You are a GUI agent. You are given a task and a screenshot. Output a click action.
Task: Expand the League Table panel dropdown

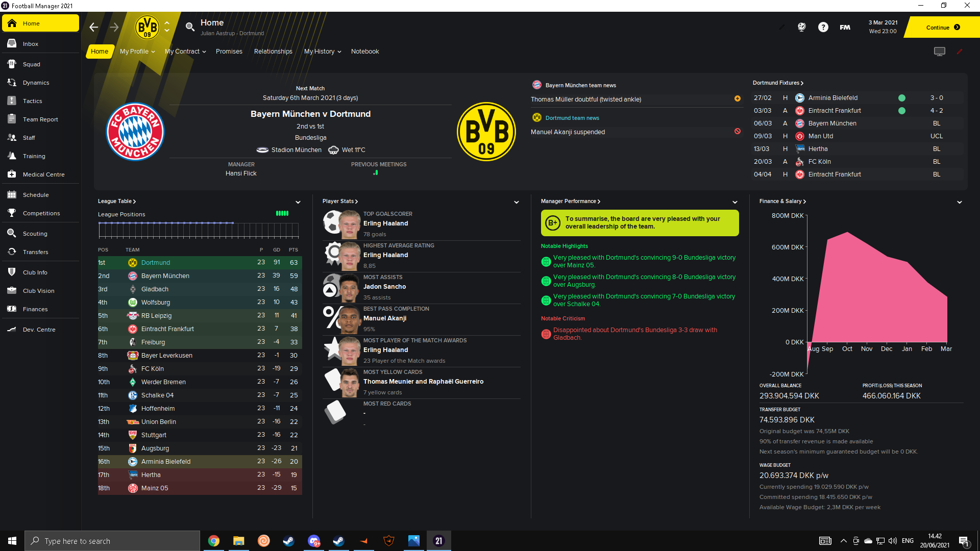(298, 202)
